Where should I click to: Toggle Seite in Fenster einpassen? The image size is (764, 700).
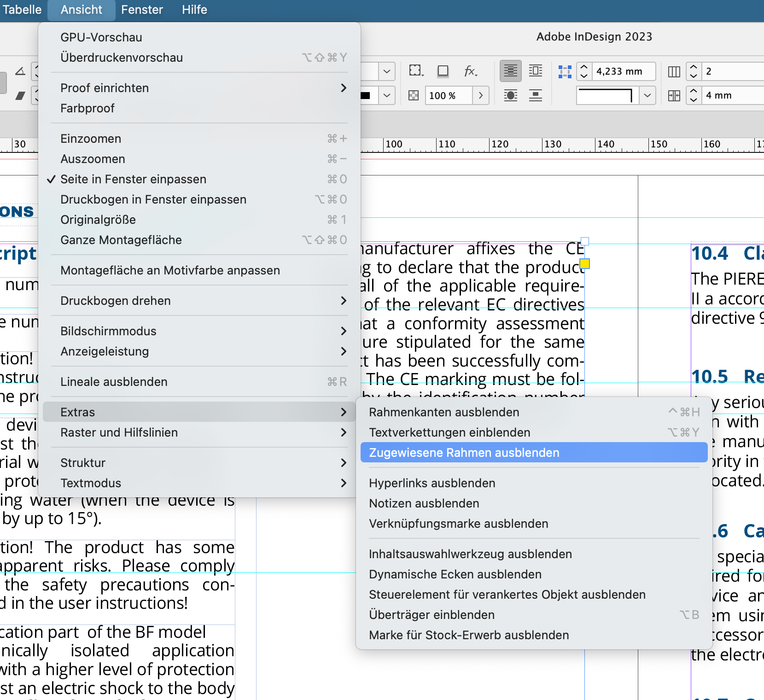coord(199,179)
